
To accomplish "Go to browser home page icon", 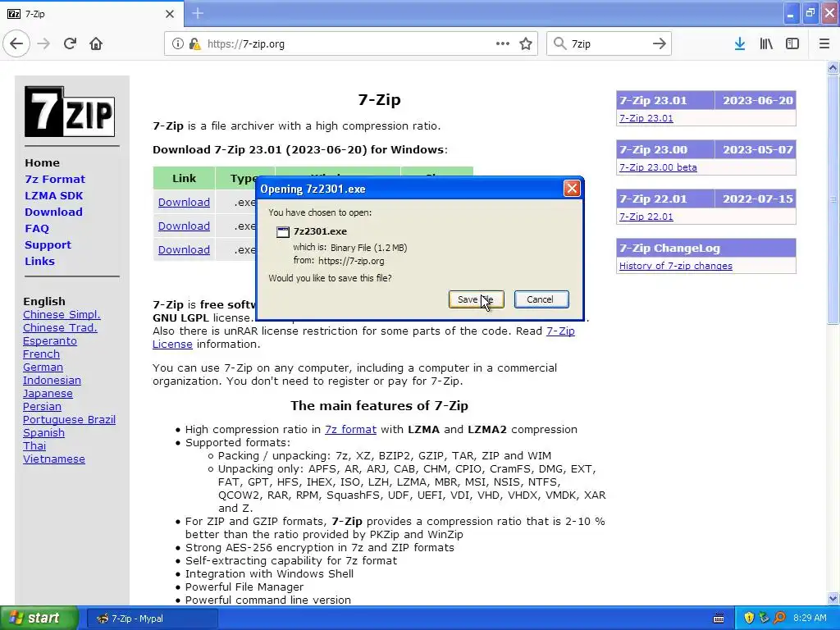I will pos(96,44).
